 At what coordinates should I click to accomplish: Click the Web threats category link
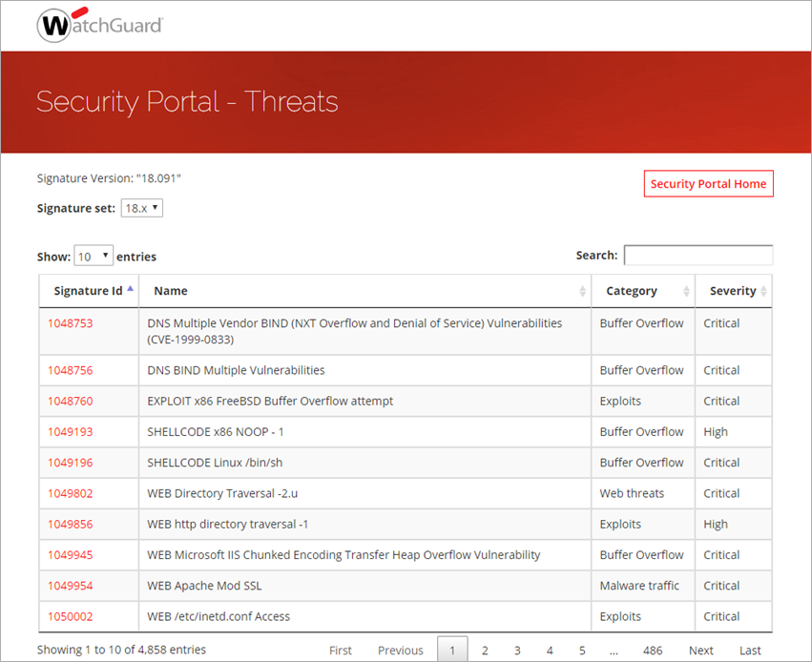coord(632,493)
